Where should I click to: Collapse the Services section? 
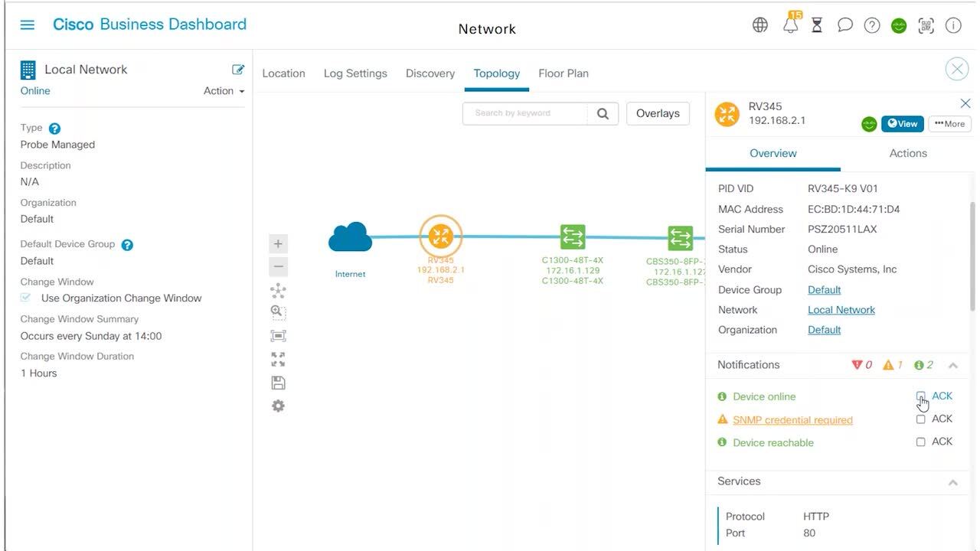click(x=953, y=481)
